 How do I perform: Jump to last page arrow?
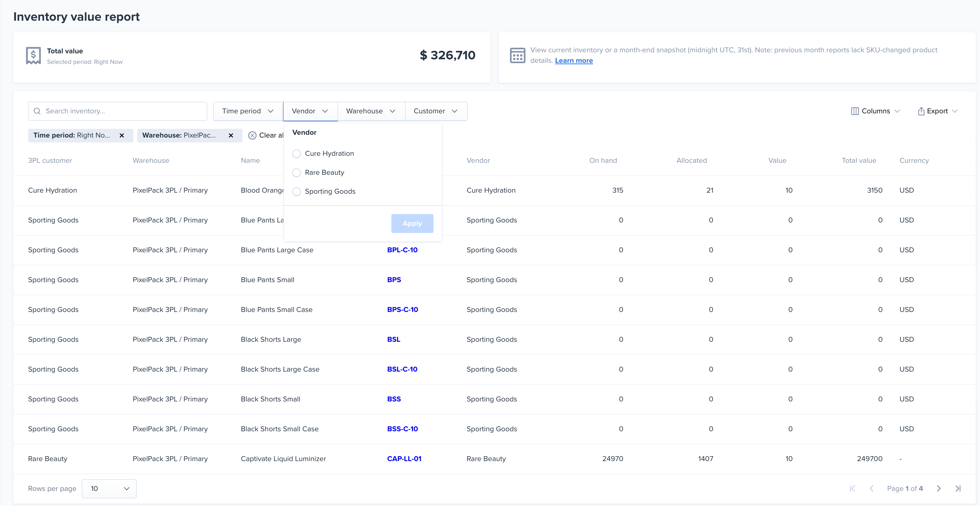pyautogui.click(x=958, y=488)
